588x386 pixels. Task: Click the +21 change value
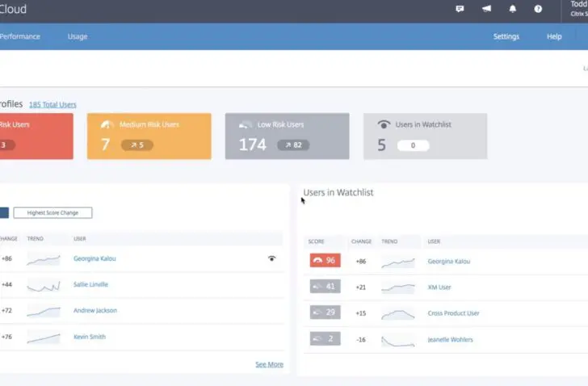tap(361, 287)
